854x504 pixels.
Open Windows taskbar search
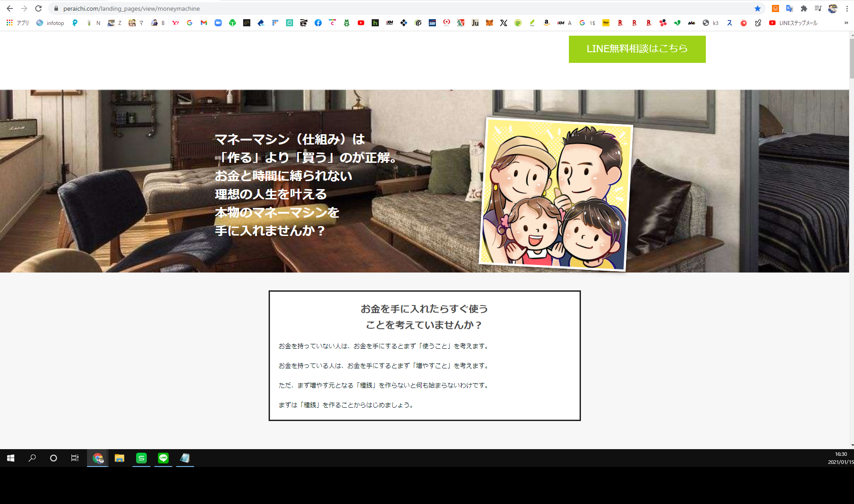point(32,458)
